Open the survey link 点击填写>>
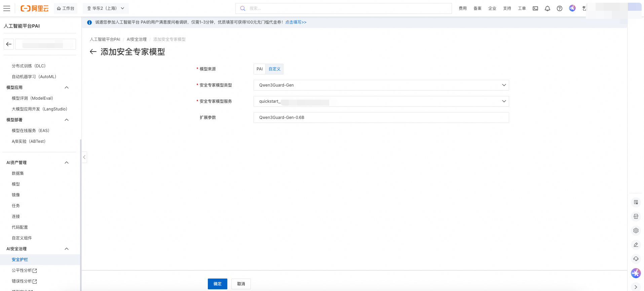This screenshot has width=644, height=291. point(296,22)
